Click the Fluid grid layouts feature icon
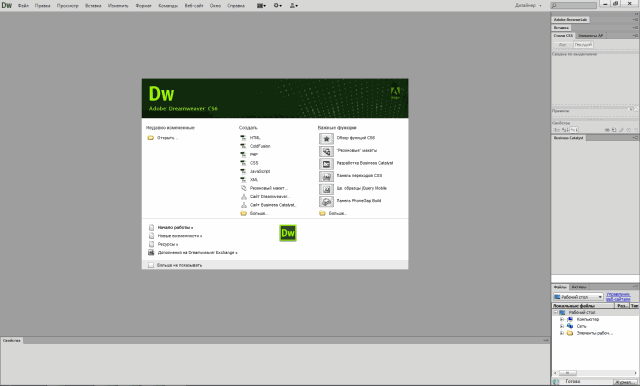640x386 pixels. point(326,151)
